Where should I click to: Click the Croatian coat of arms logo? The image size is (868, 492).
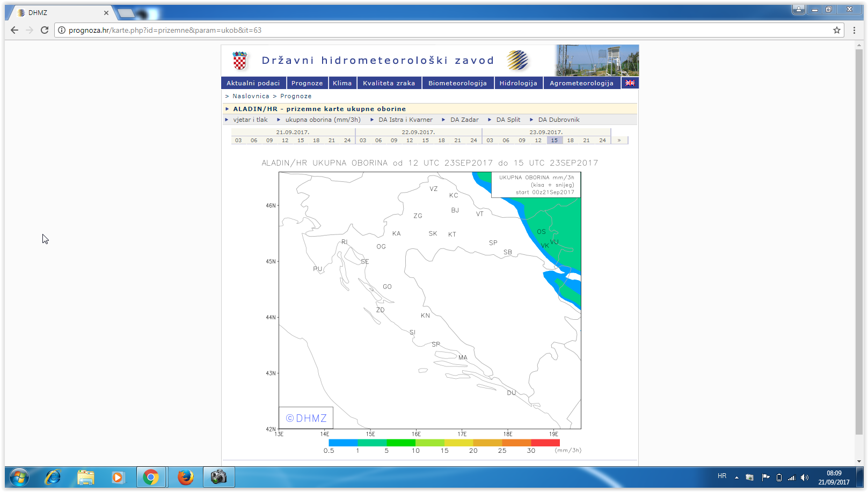click(x=240, y=61)
